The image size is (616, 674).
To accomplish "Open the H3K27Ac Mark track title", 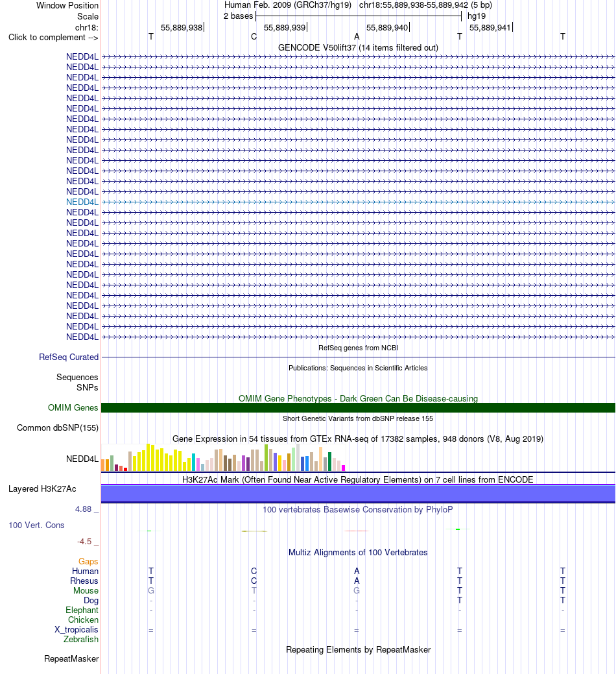I will point(358,479).
